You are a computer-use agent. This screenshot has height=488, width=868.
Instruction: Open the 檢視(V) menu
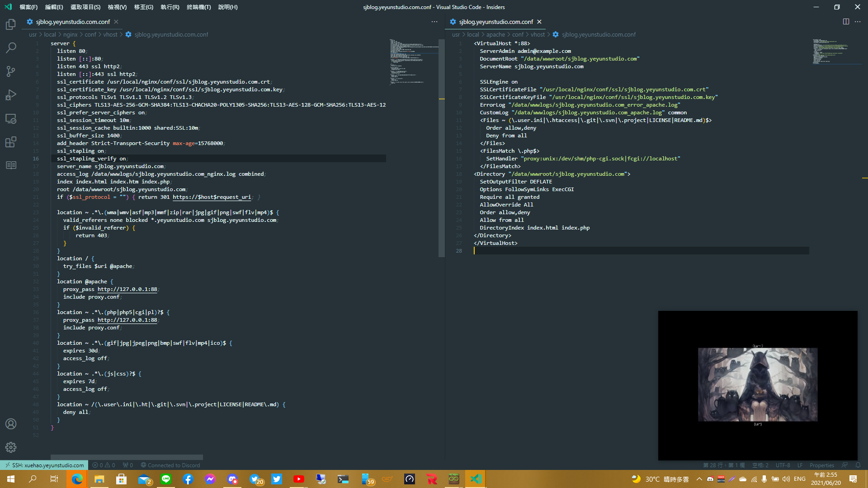click(x=117, y=7)
